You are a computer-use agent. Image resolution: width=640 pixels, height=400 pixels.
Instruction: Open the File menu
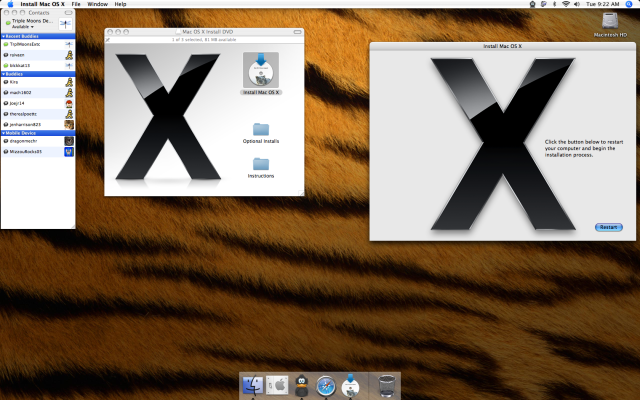click(76, 4)
